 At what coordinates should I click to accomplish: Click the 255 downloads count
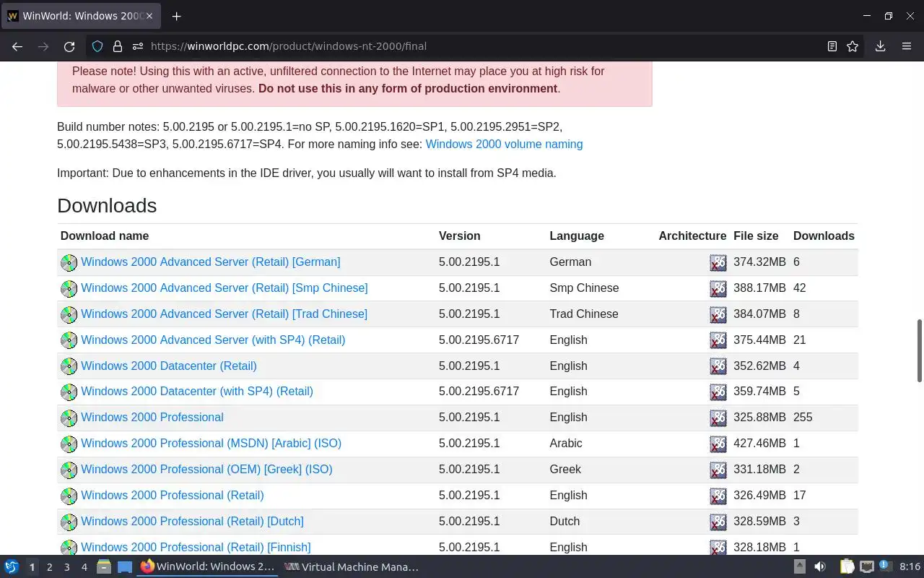point(803,417)
